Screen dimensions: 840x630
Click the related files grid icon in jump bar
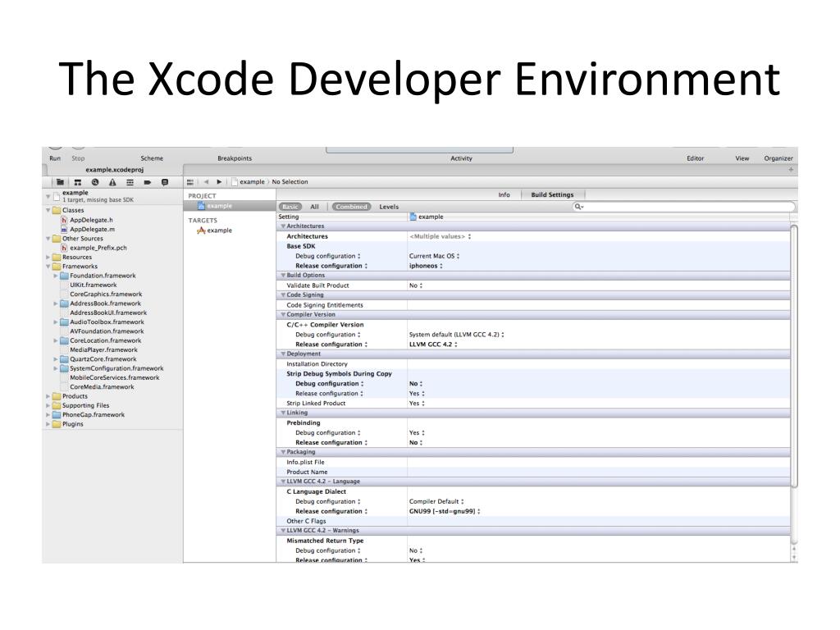pos(190,182)
